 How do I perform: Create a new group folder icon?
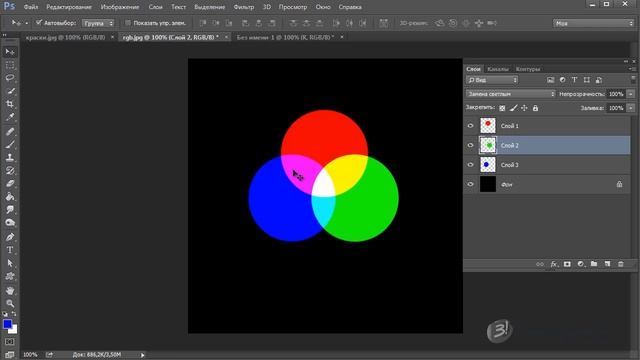pos(594,264)
